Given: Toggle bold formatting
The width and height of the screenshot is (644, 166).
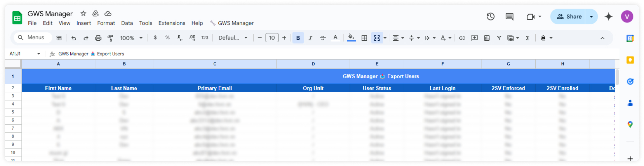Looking at the screenshot, I should 298,38.
